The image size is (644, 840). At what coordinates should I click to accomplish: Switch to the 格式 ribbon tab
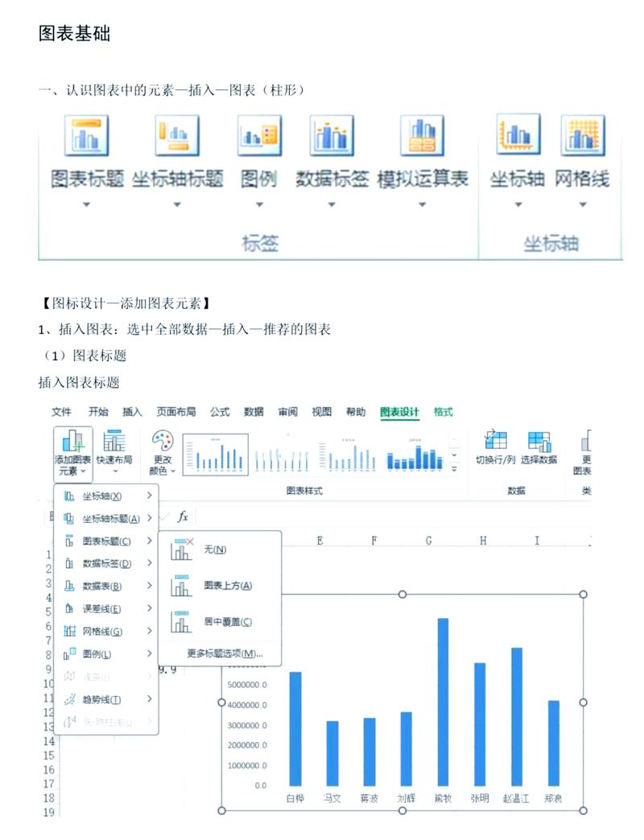[443, 413]
